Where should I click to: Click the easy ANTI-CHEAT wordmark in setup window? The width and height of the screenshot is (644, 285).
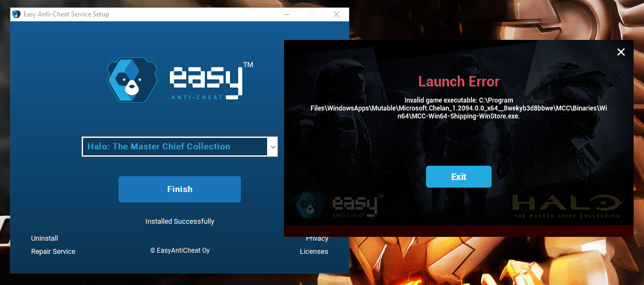pyautogui.click(x=211, y=81)
